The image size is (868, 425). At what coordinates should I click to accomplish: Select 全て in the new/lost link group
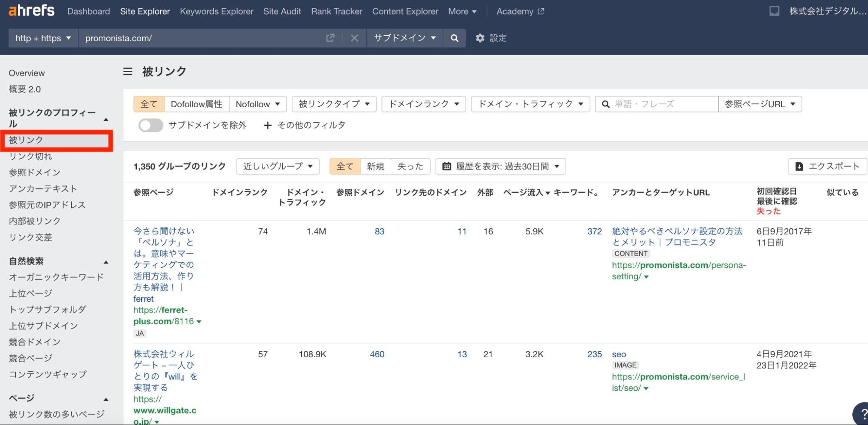(345, 167)
